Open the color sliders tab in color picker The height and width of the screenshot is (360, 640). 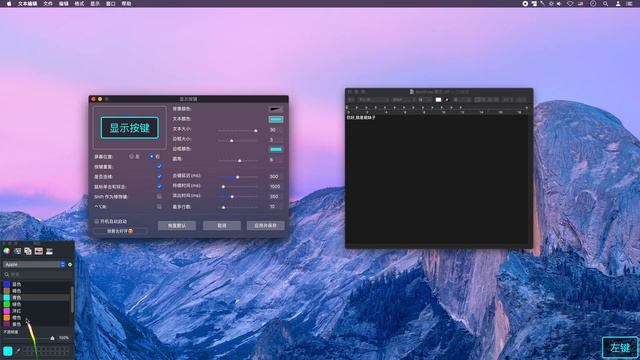17,251
